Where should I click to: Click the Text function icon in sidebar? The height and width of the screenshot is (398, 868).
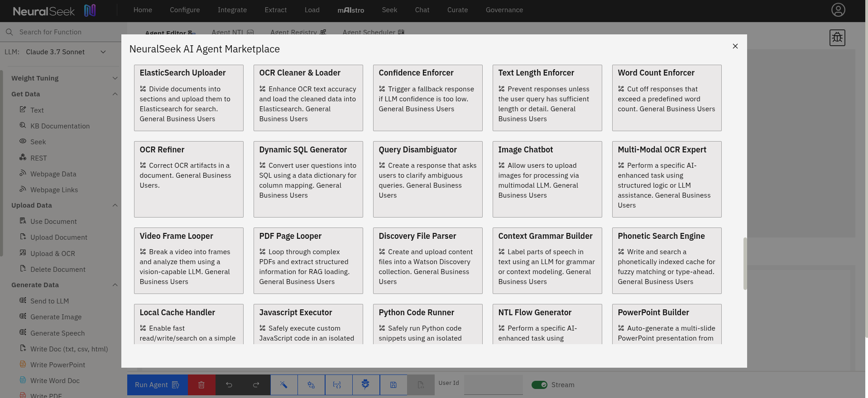23,109
